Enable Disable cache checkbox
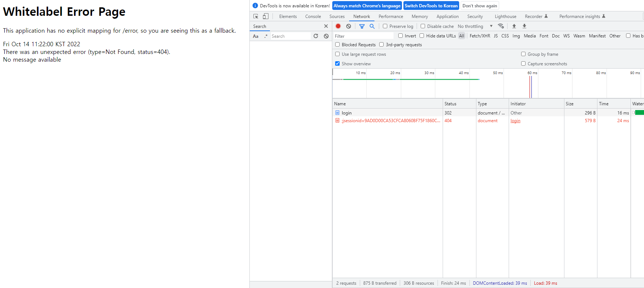This screenshot has height=288, width=644. click(x=423, y=26)
